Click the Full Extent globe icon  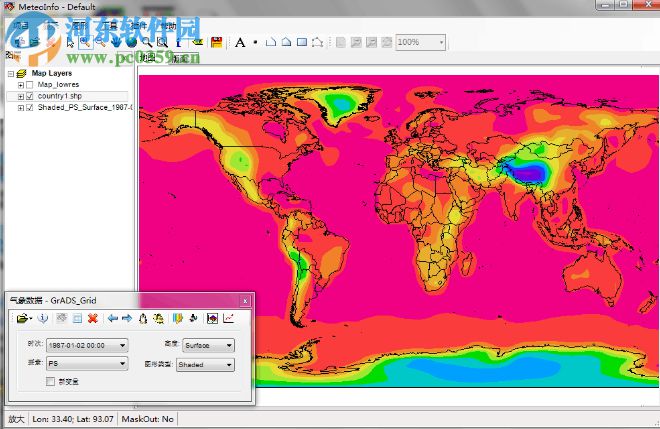(x=131, y=42)
